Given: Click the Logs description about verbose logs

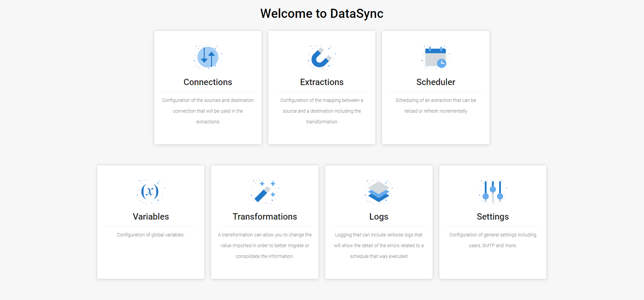Looking at the screenshot, I should (379, 246).
